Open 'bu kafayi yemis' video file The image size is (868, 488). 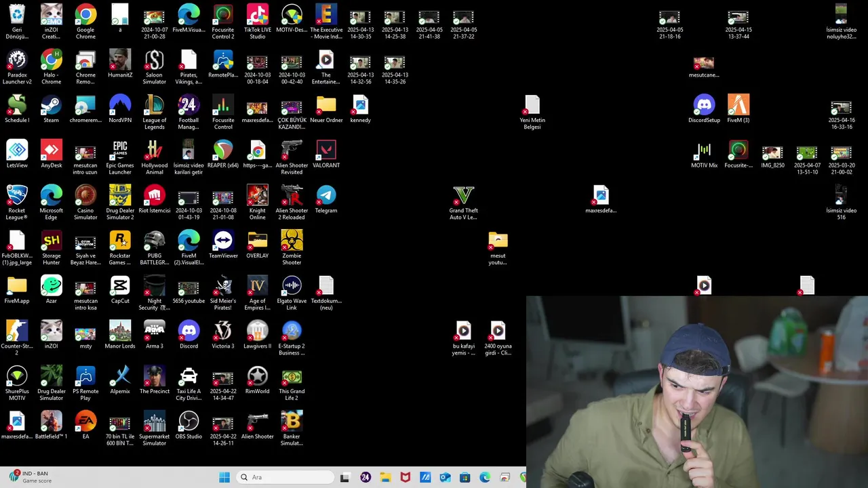tap(463, 338)
